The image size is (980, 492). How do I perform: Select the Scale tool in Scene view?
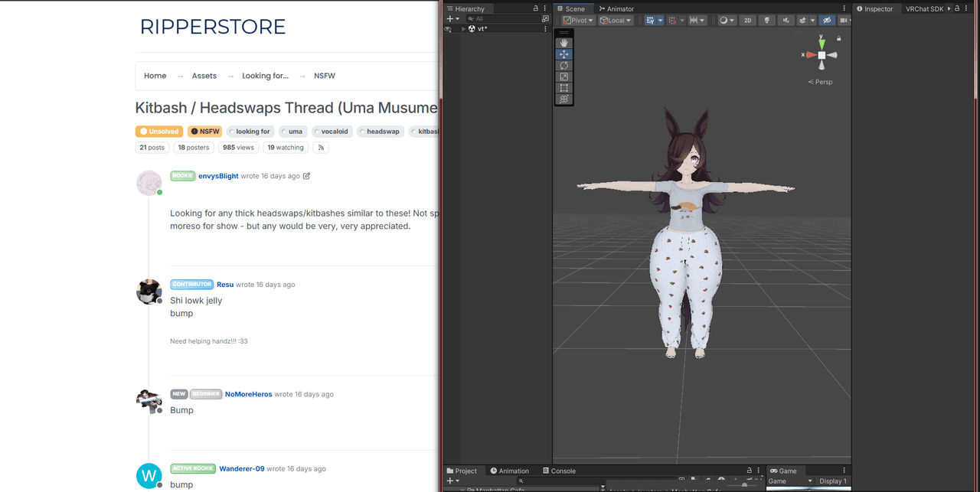[564, 77]
